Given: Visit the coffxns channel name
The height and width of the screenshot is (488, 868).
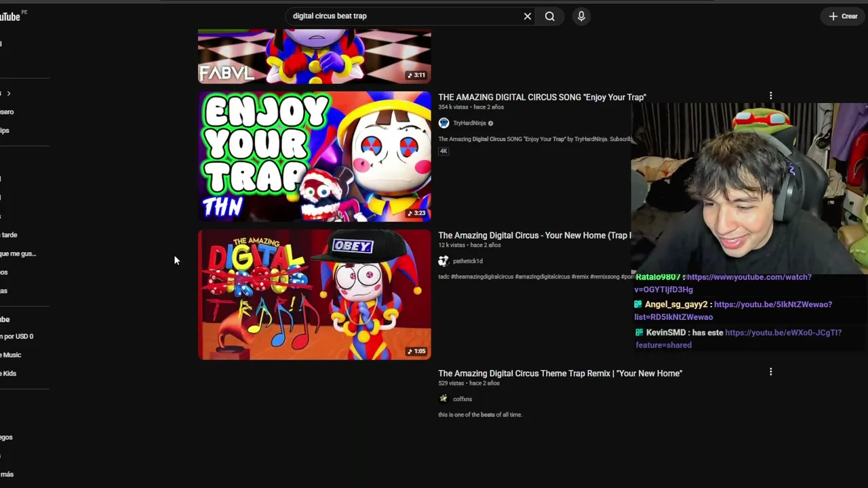Looking at the screenshot, I should [x=462, y=399].
